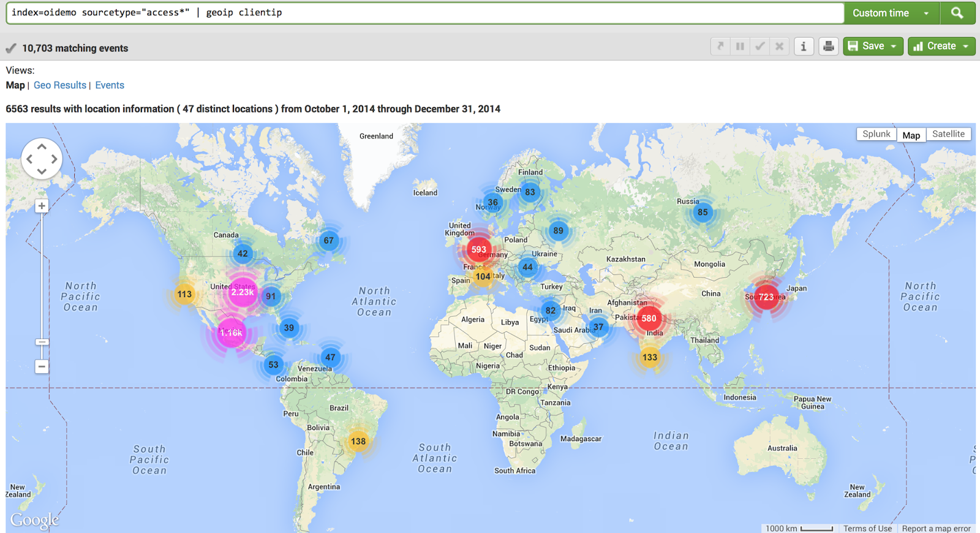The image size is (980, 533).
Task: Open the Custom time range dropdown
Action: tap(892, 13)
